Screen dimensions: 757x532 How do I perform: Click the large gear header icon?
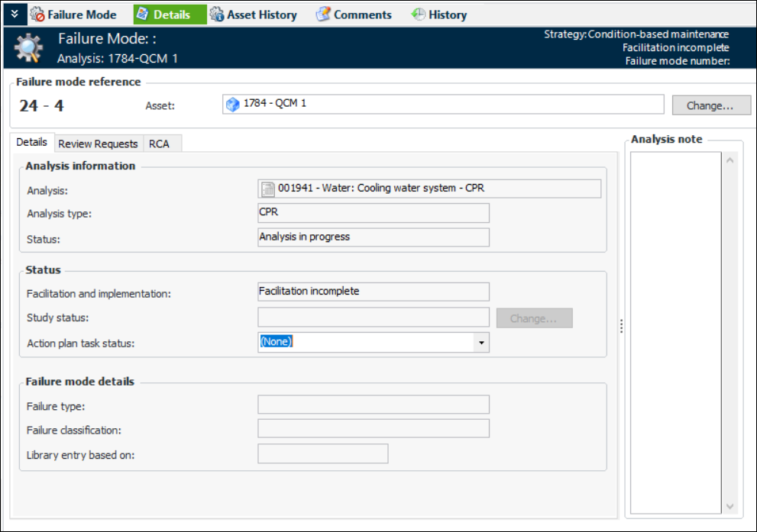pos(29,48)
